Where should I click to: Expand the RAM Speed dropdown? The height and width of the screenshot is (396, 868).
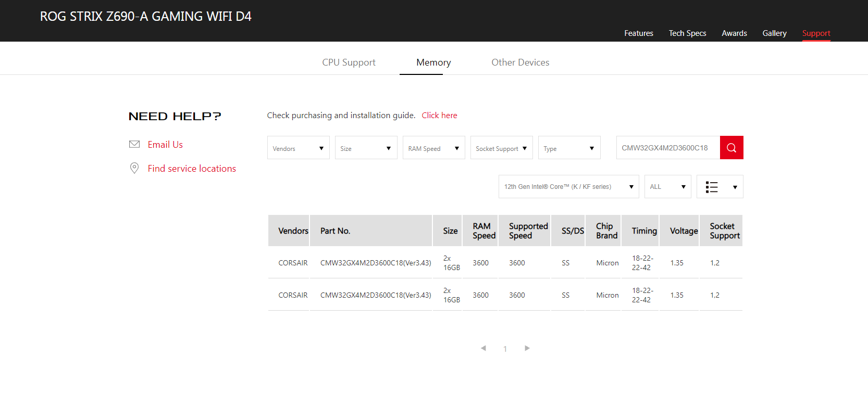[433, 148]
